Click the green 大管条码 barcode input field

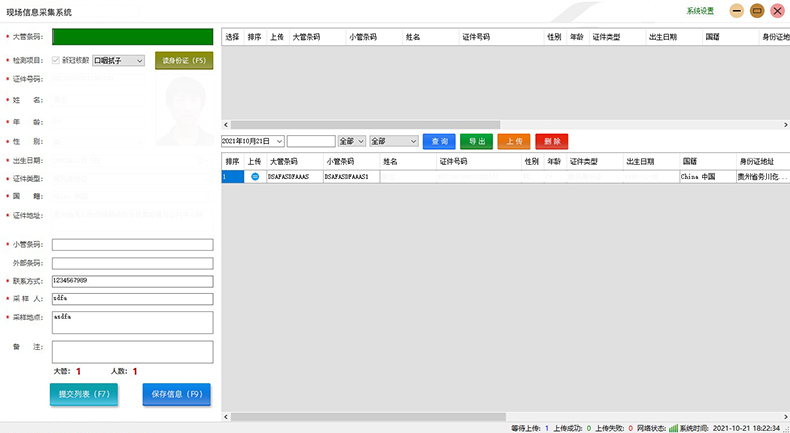tap(133, 37)
